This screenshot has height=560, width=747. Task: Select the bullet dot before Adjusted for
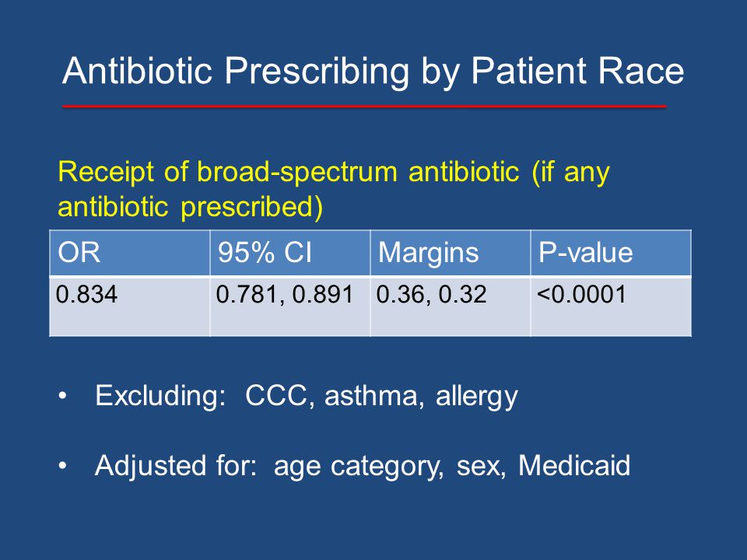coord(62,466)
